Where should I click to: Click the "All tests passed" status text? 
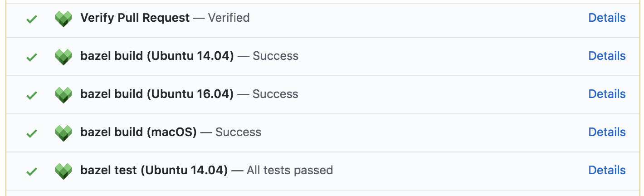[x=290, y=170]
